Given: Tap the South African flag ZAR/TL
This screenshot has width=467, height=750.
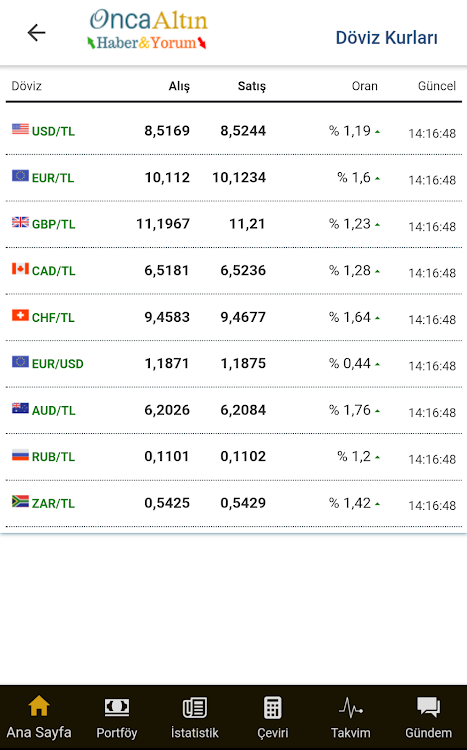Looking at the screenshot, I should coord(20,501).
